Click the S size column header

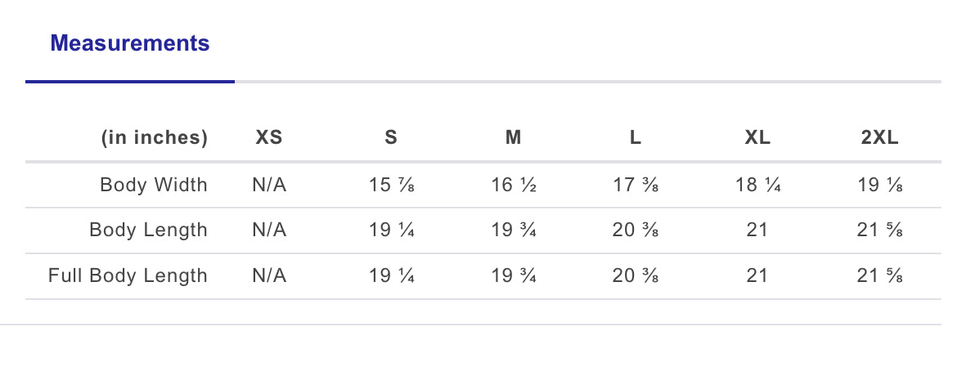391,138
